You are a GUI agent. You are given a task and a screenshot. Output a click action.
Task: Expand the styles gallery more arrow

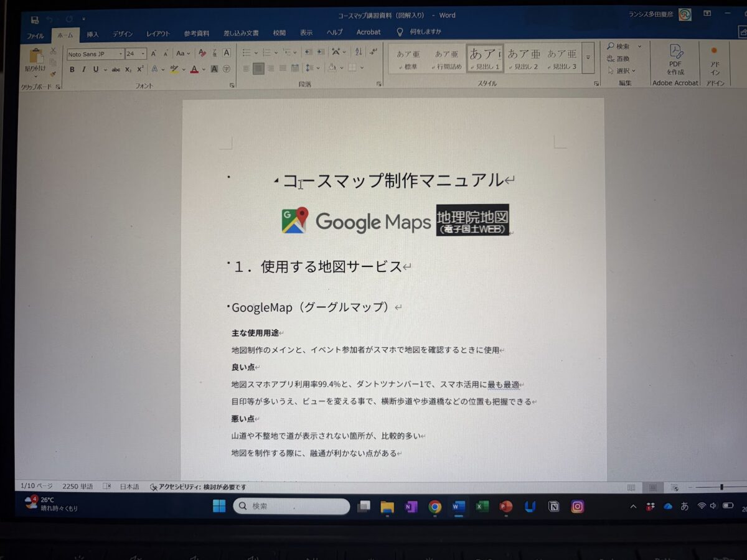point(588,58)
